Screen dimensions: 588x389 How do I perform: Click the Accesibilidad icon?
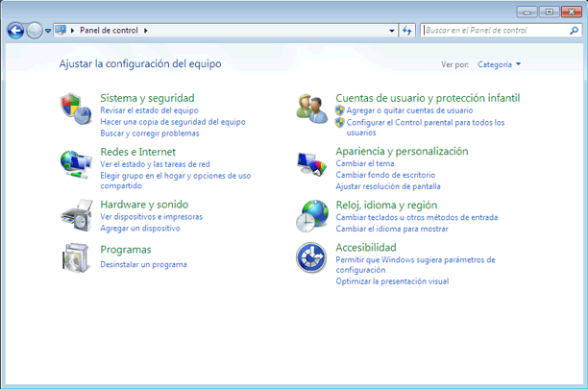(311, 257)
